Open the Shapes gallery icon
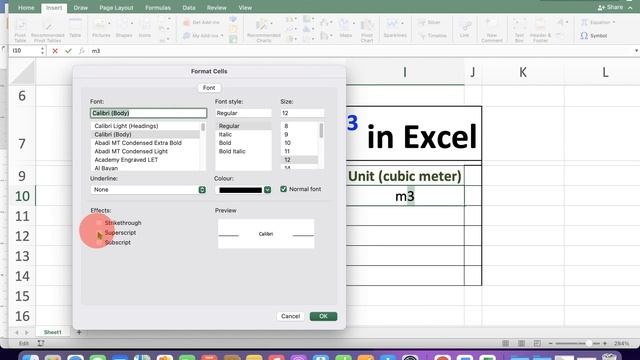The image size is (640, 360). [x=124, y=29]
